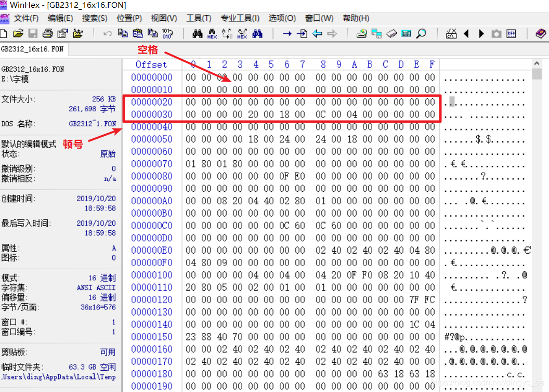Click the Offset column header
The height and width of the screenshot is (392, 549).
(151, 64)
